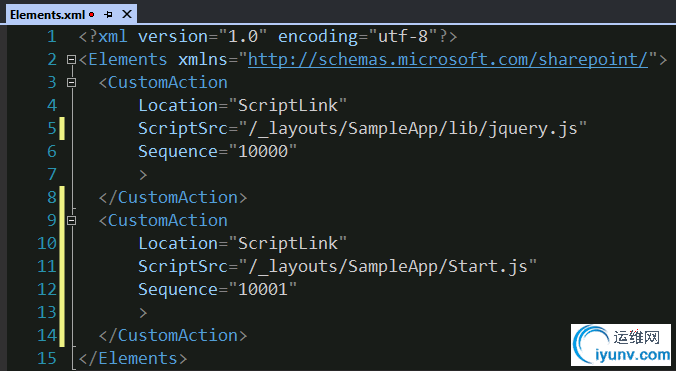Viewport: 676px width, 371px height.
Task: Click the closing Elements tag
Action: pos(133,359)
